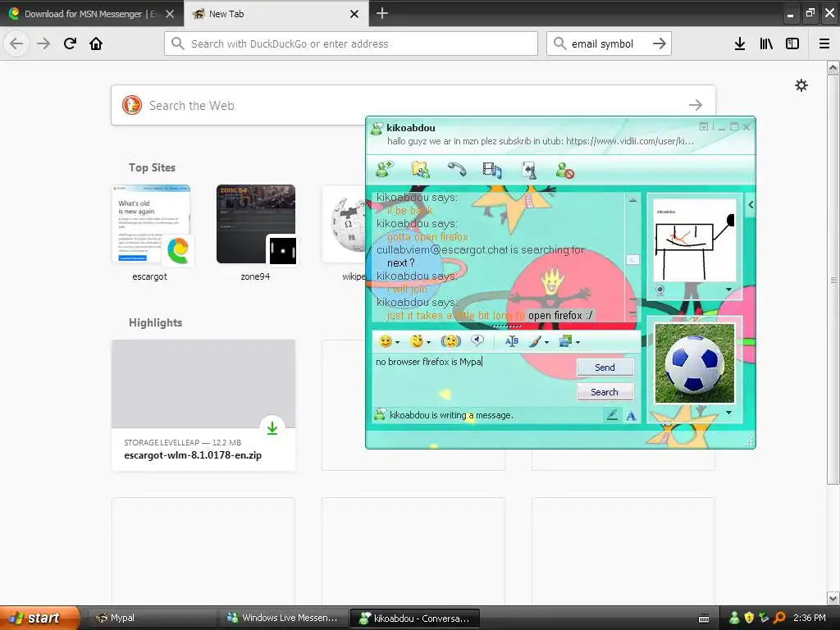Image resolution: width=840 pixels, height=630 pixels.
Task: Click the security shield tray icon
Action: pyautogui.click(x=749, y=618)
